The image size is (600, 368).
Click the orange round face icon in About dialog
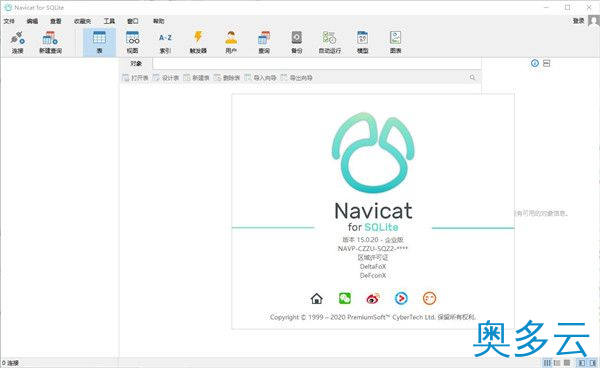coord(429,298)
